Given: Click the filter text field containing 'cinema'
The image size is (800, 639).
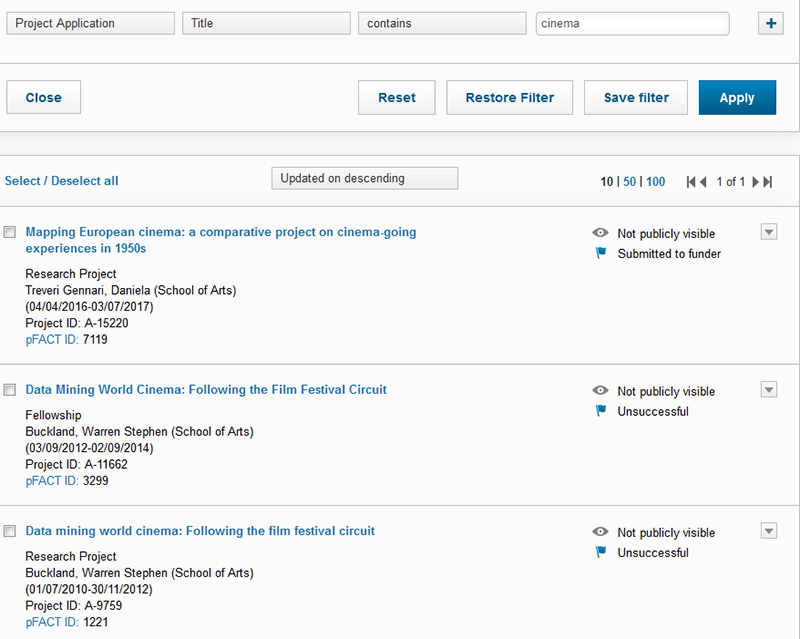Looking at the screenshot, I should (632, 23).
